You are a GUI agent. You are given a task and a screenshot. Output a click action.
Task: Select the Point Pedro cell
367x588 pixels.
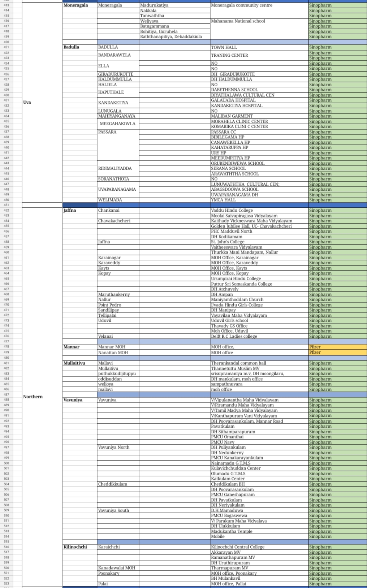click(118, 305)
